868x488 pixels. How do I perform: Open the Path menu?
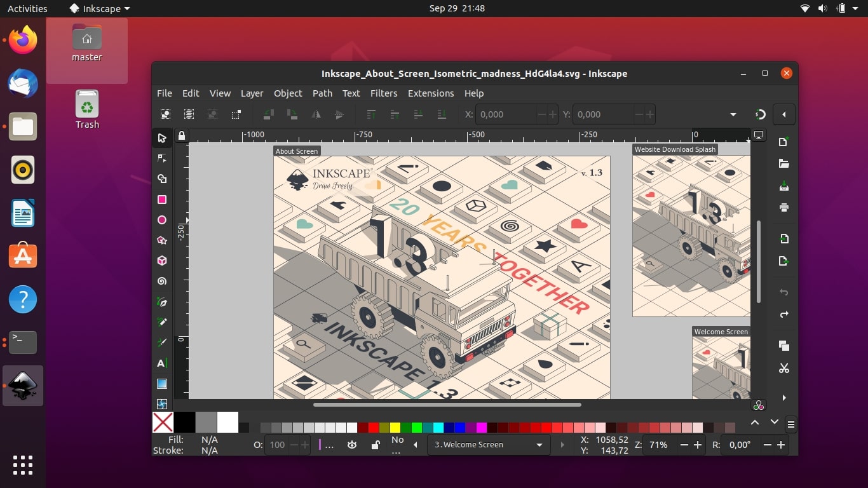(x=322, y=93)
